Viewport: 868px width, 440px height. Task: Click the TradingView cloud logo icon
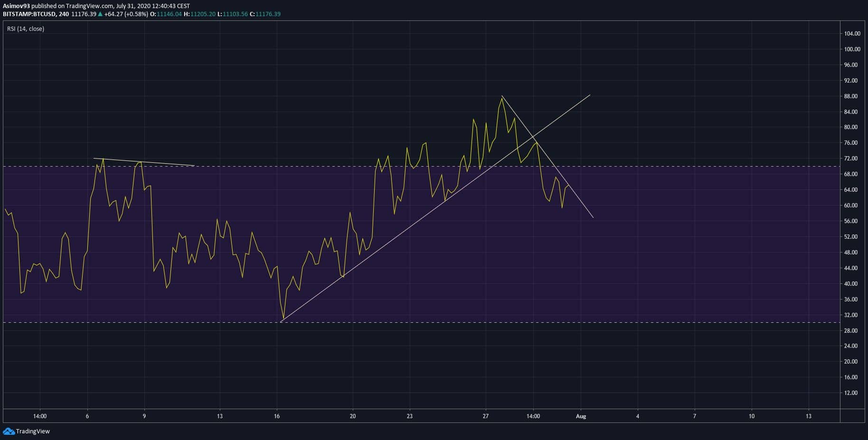click(x=9, y=431)
